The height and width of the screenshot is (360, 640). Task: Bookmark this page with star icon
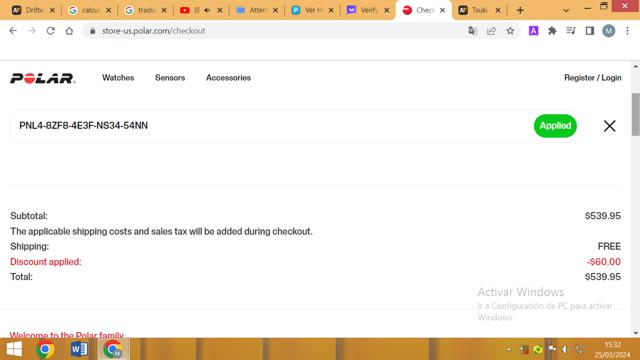point(510,31)
